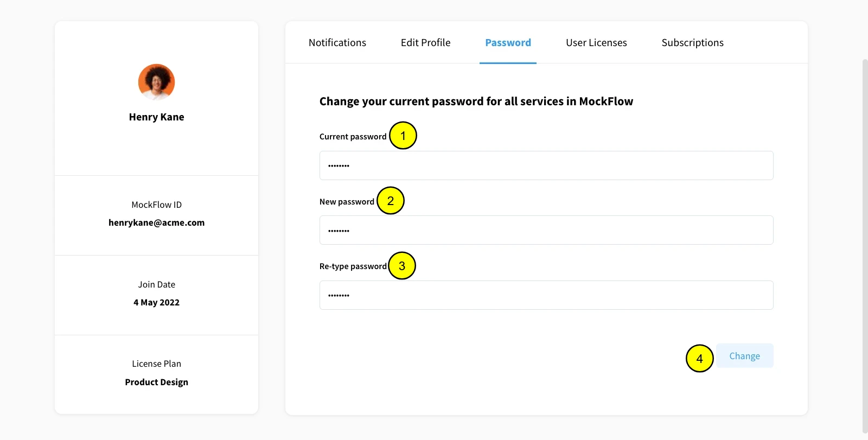
Task: Click Henry Kane's profile avatar
Action: (x=156, y=82)
